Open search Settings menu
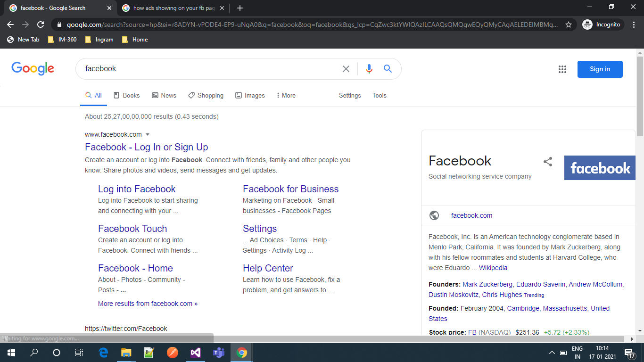 click(x=350, y=95)
